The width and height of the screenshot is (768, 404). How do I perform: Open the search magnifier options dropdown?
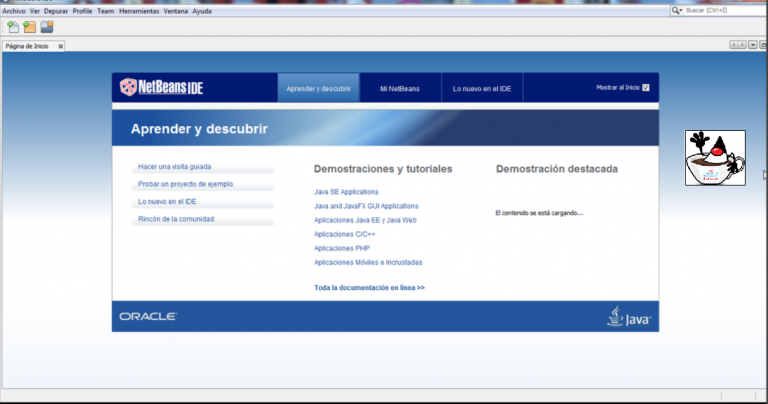tap(677, 10)
